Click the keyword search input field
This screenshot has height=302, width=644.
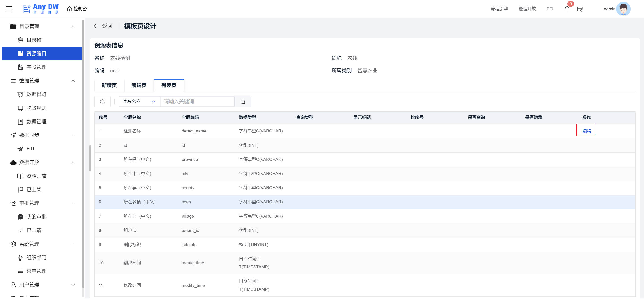pyautogui.click(x=197, y=102)
